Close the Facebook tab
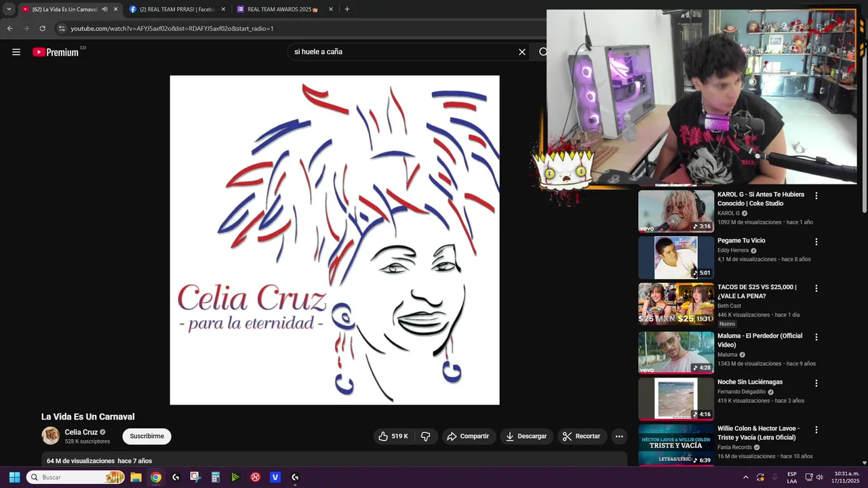Screen dimensions: 868x488 pyautogui.click(x=223, y=9)
